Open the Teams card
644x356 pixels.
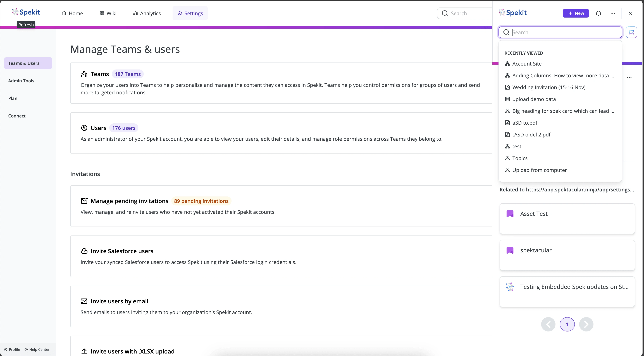[x=281, y=83]
